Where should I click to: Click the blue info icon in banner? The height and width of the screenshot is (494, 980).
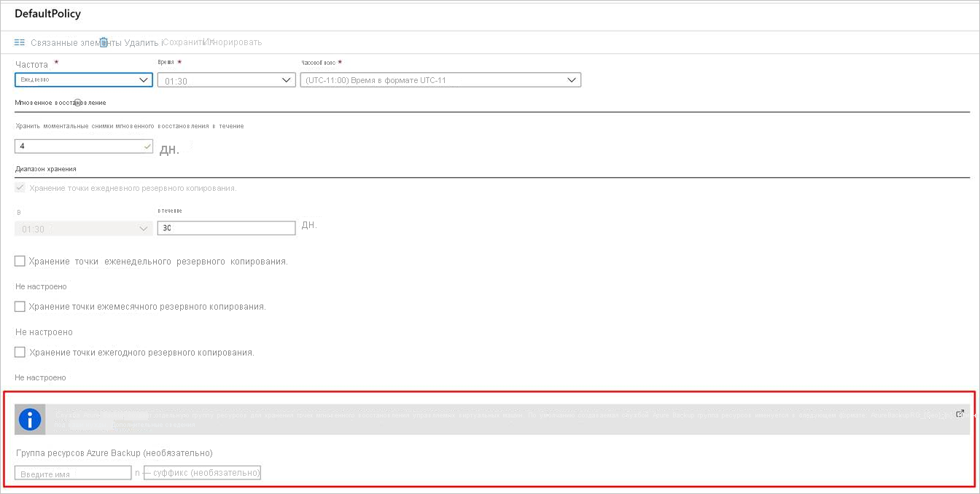click(30, 420)
